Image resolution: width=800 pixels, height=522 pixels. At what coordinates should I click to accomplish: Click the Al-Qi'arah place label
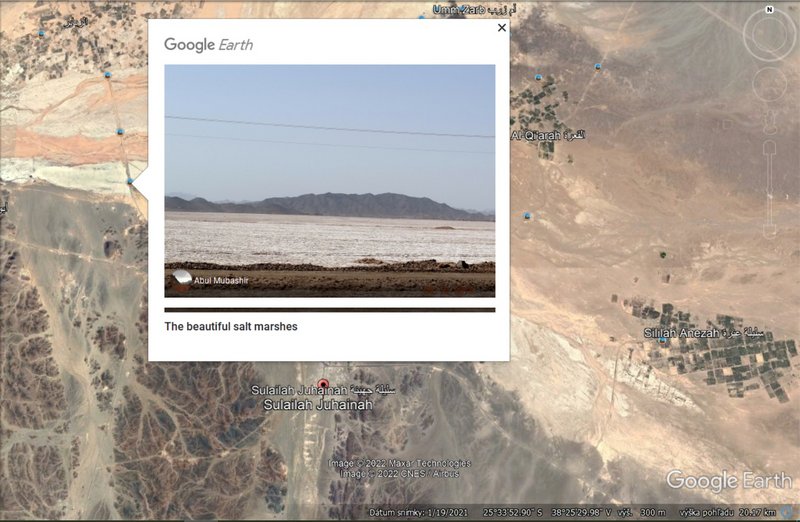pyautogui.click(x=547, y=135)
